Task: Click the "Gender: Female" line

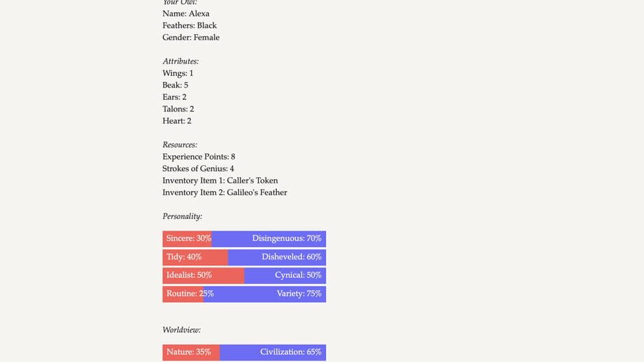Action: pos(190,38)
